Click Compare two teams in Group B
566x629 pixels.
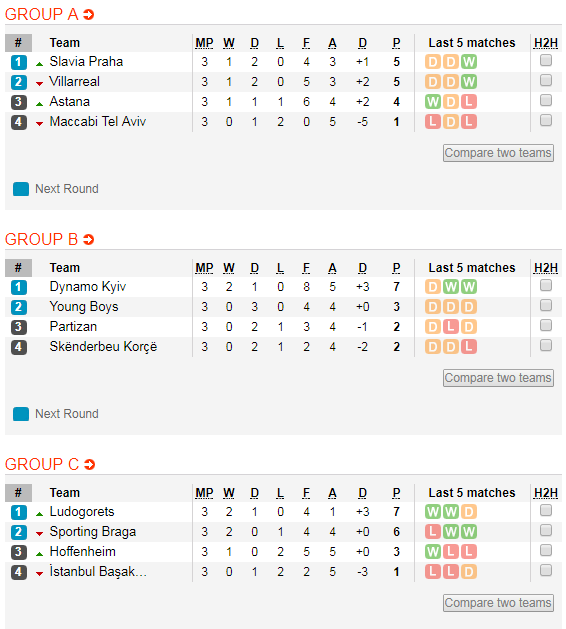click(x=498, y=378)
